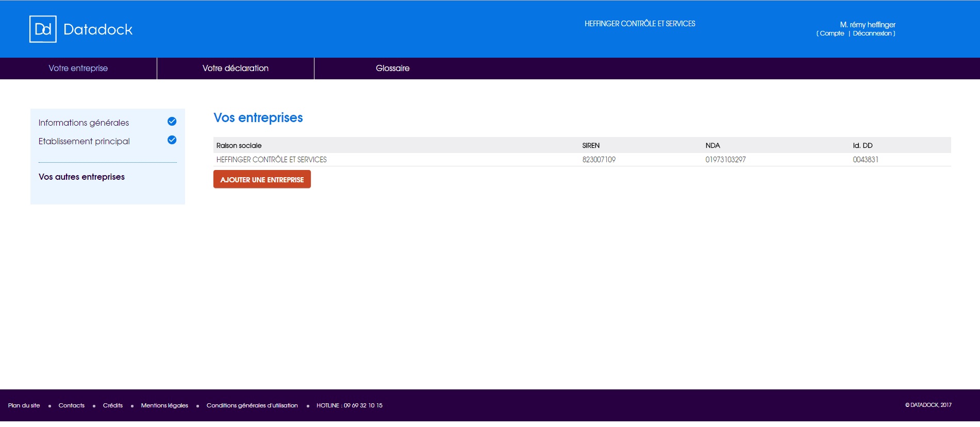This screenshot has height=427, width=980.
Task: Open the Votre déclaration tab
Action: coord(236,69)
